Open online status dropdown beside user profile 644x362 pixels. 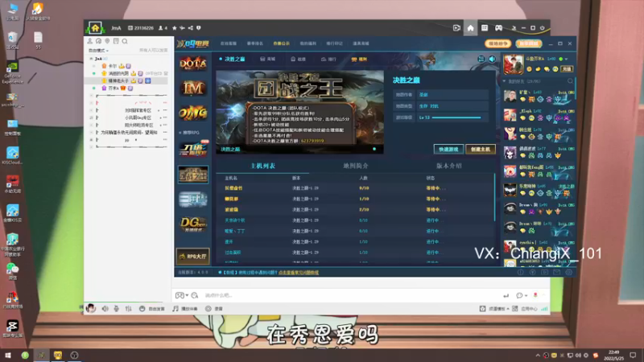point(567,59)
